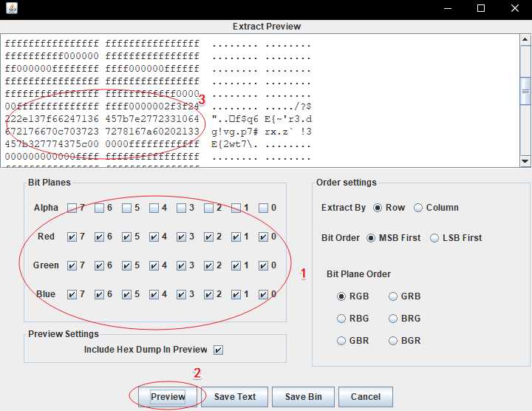Click the Cancel button
Image resolution: width=532 pixels, height=411 pixels.
click(x=366, y=397)
